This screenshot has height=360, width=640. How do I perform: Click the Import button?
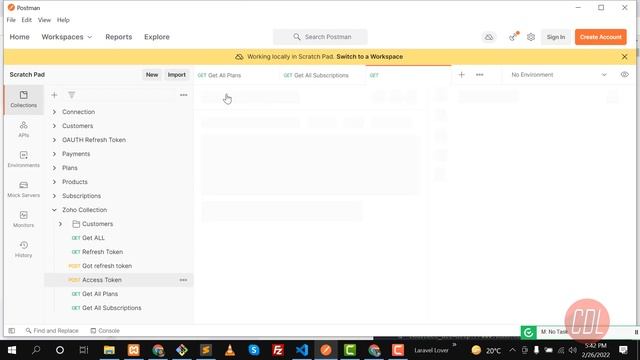coord(177,75)
